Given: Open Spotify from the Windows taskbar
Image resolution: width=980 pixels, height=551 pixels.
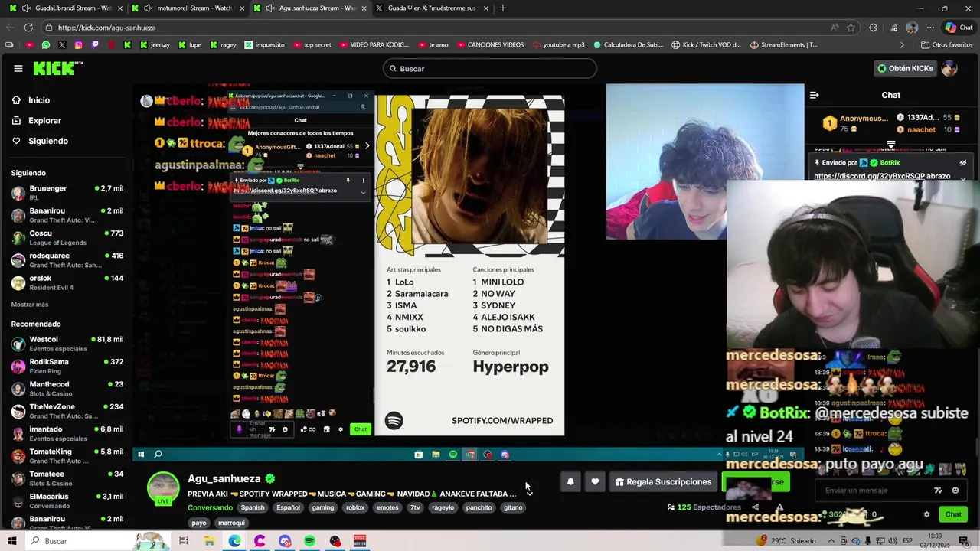Looking at the screenshot, I should (x=310, y=541).
